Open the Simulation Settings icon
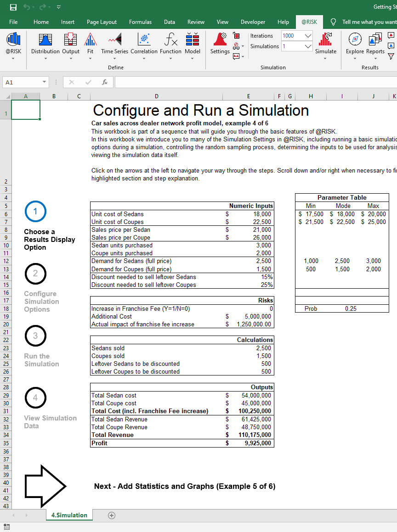The height and width of the screenshot is (532, 397). click(219, 44)
